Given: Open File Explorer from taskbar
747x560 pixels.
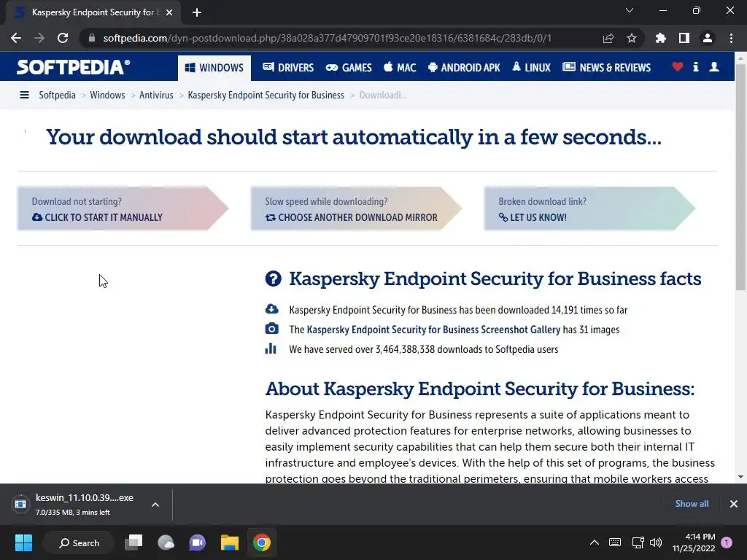Looking at the screenshot, I should coord(229,542).
